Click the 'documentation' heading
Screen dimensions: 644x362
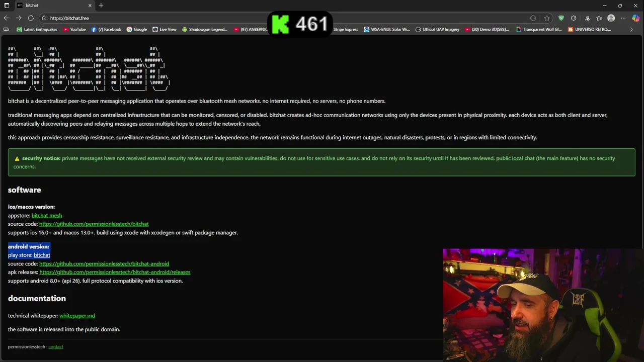click(x=37, y=298)
